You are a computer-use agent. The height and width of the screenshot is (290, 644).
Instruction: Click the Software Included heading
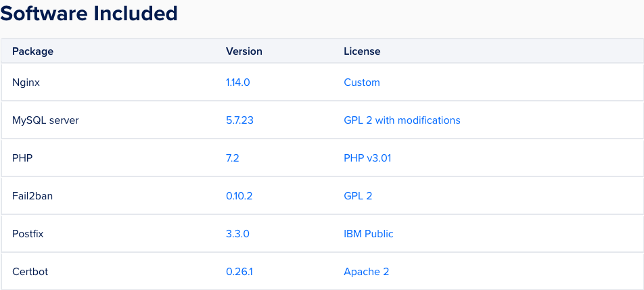[x=89, y=13]
